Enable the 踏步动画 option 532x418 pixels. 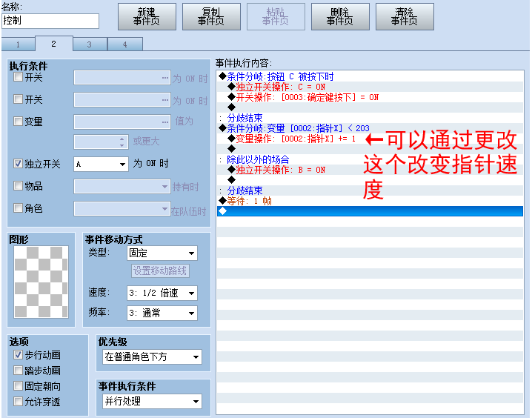pos(18,370)
